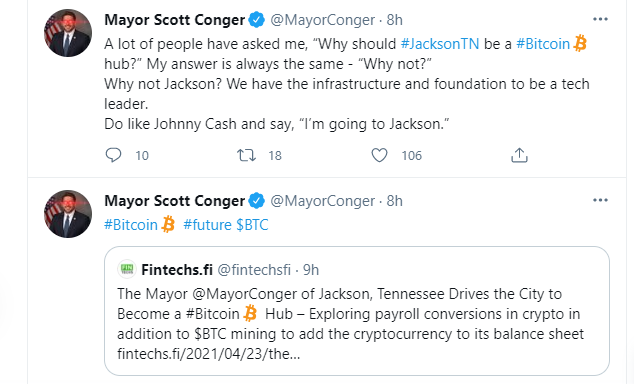Open the more options menu on first tweet
The image size is (634, 384).
click(600, 19)
